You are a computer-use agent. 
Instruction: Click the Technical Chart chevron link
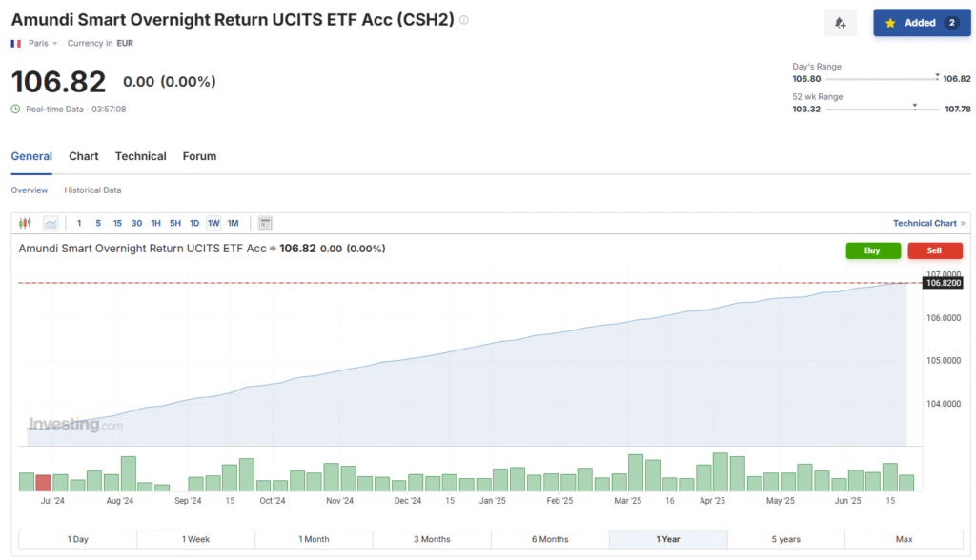tap(928, 222)
